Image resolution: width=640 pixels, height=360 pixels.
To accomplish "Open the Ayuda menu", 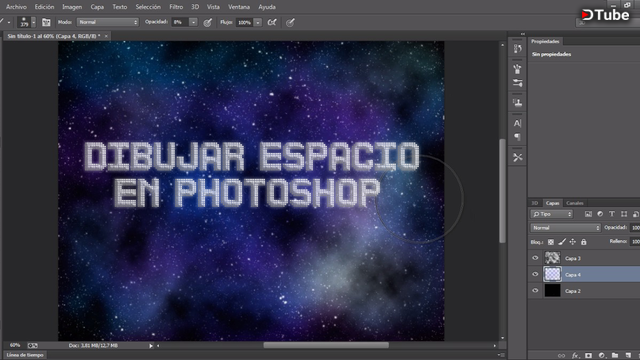I will [267, 7].
